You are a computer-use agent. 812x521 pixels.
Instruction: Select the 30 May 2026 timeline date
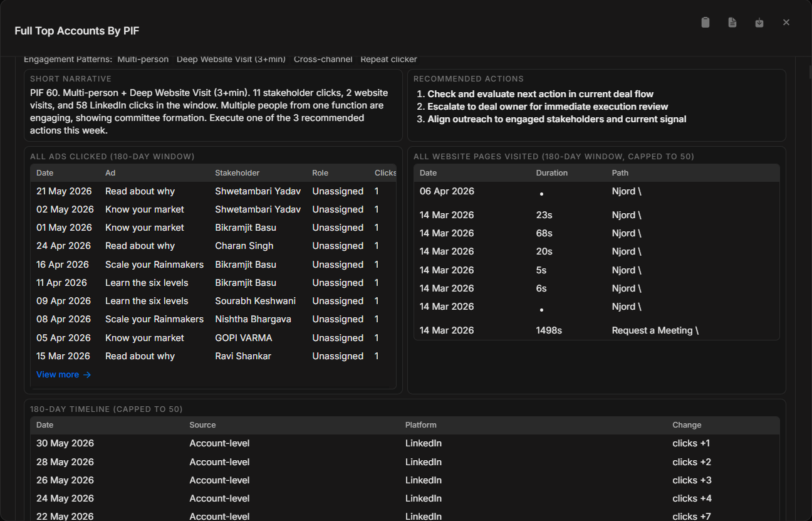[65, 443]
